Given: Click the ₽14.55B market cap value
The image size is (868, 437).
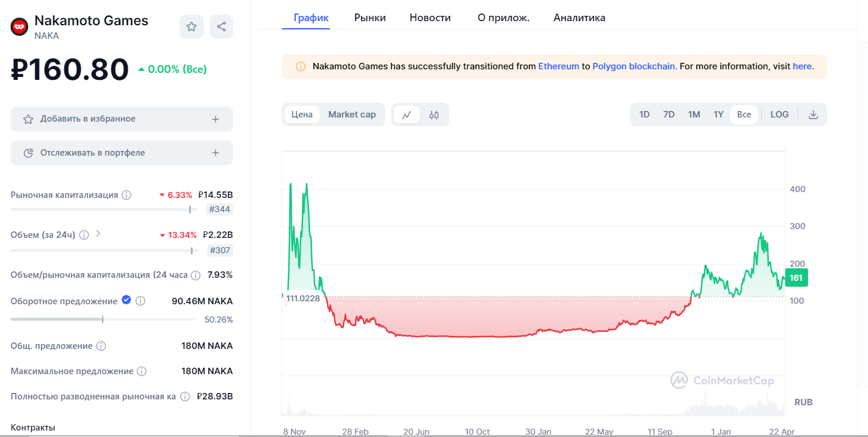Looking at the screenshot, I should 216,195.
